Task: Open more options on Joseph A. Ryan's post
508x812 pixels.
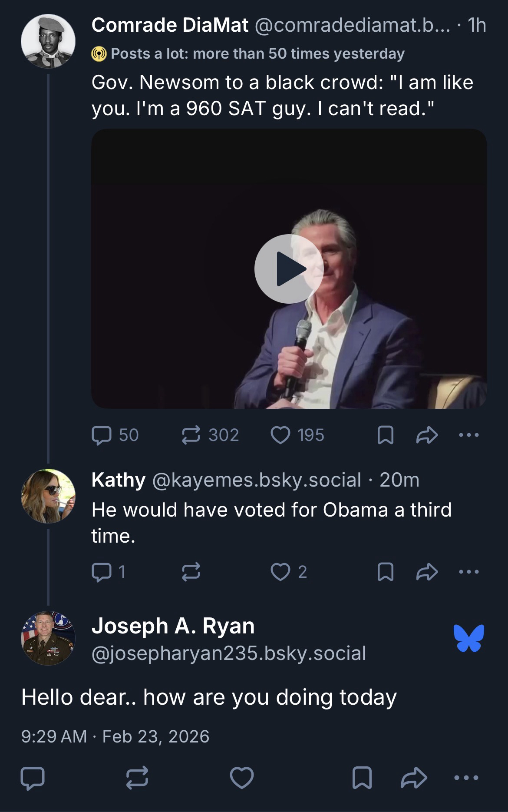Action: coord(466,778)
